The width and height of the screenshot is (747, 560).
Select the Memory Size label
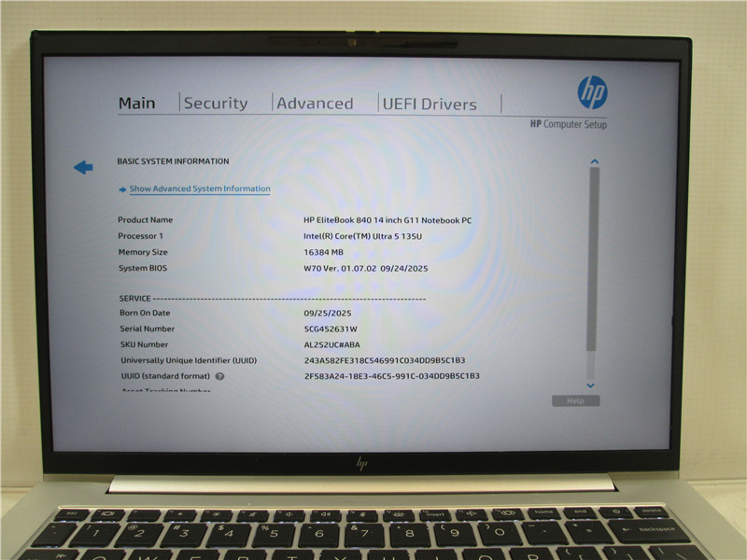click(x=143, y=252)
